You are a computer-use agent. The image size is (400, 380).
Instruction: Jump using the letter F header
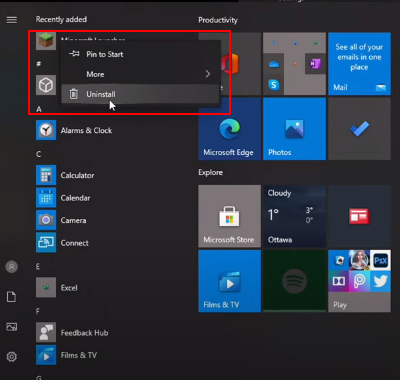click(38, 311)
